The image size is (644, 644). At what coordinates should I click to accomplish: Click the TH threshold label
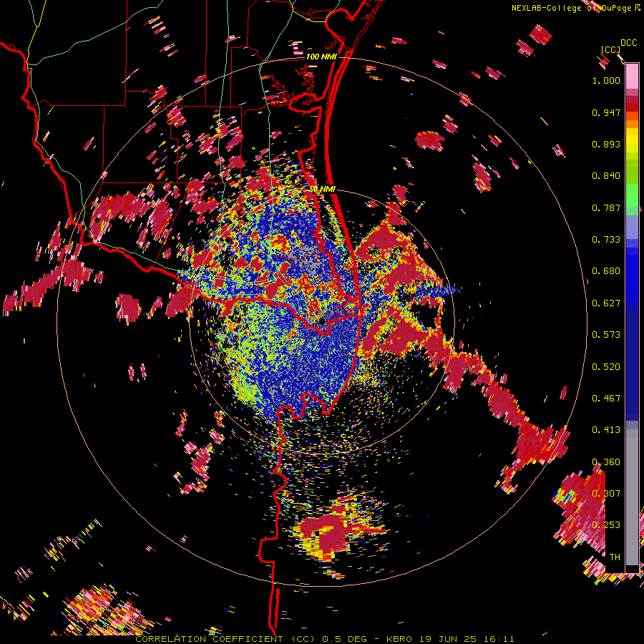point(615,557)
